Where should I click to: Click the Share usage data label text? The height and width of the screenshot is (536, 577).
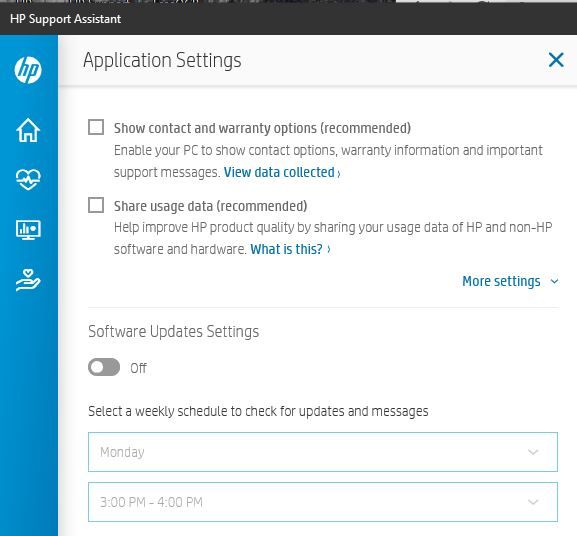click(210, 206)
